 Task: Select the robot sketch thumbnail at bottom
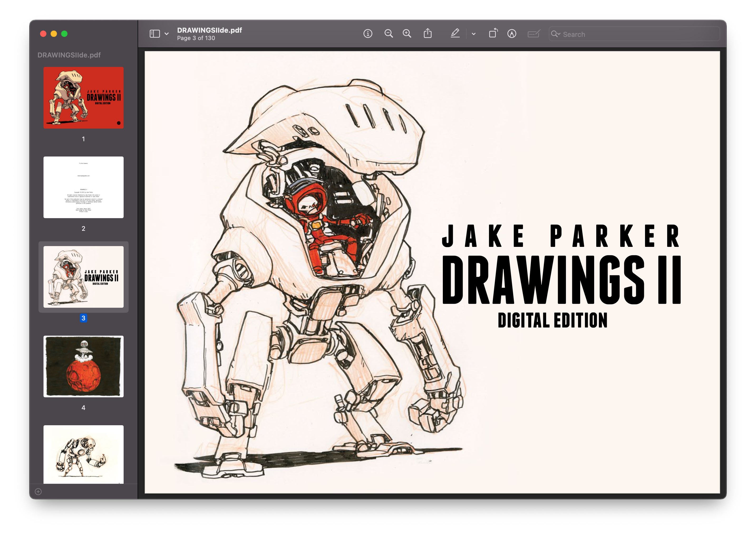84,454
